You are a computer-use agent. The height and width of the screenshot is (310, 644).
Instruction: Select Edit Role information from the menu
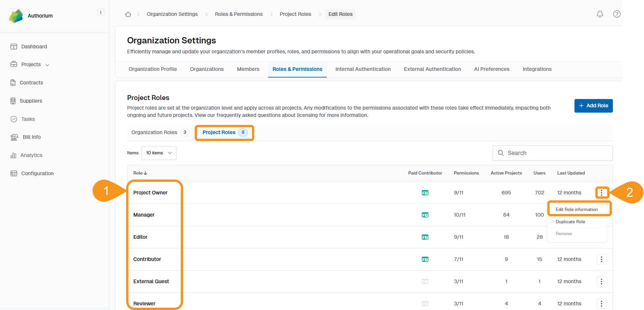coord(577,209)
